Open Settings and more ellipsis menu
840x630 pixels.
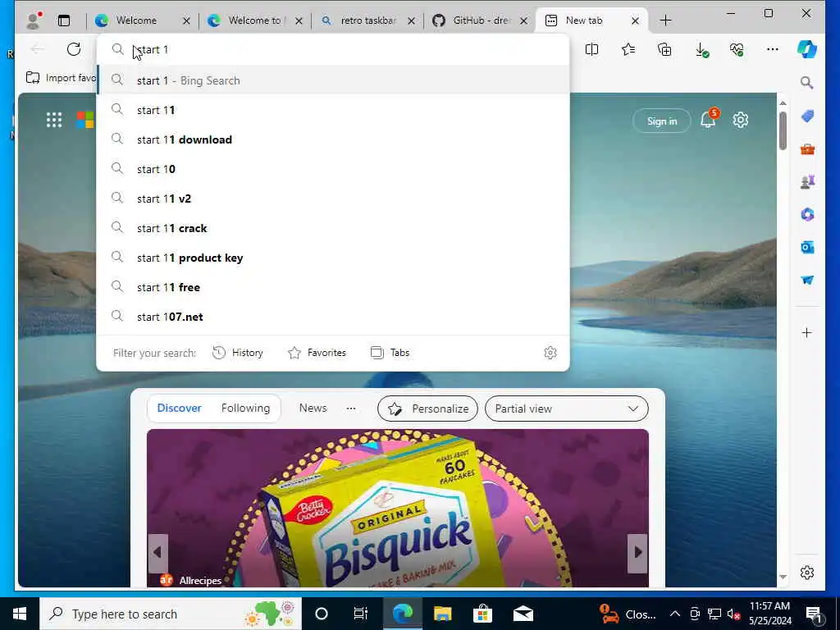click(x=773, y=49)
